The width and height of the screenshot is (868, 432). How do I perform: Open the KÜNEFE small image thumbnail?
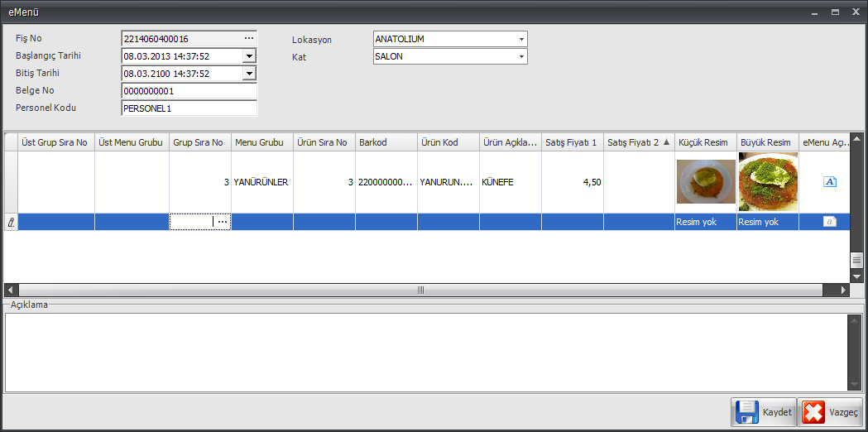click(x=705, y=181)
